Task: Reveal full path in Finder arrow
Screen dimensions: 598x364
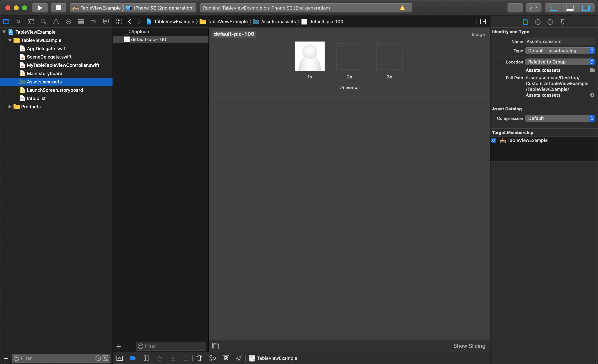Action: pos(592,95)
